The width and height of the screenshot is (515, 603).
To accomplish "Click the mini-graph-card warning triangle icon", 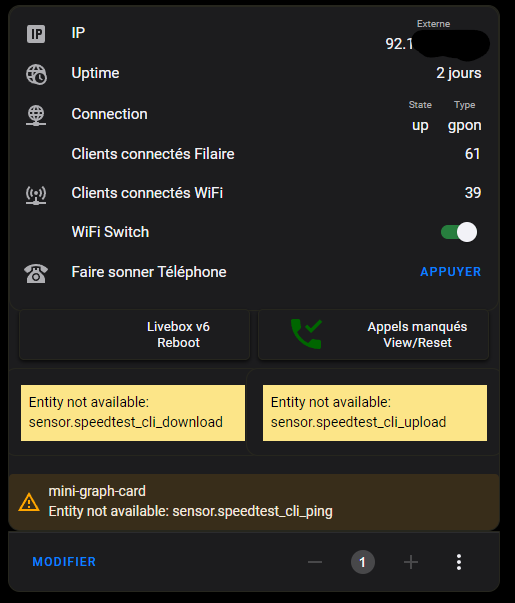I will point(29,502).
